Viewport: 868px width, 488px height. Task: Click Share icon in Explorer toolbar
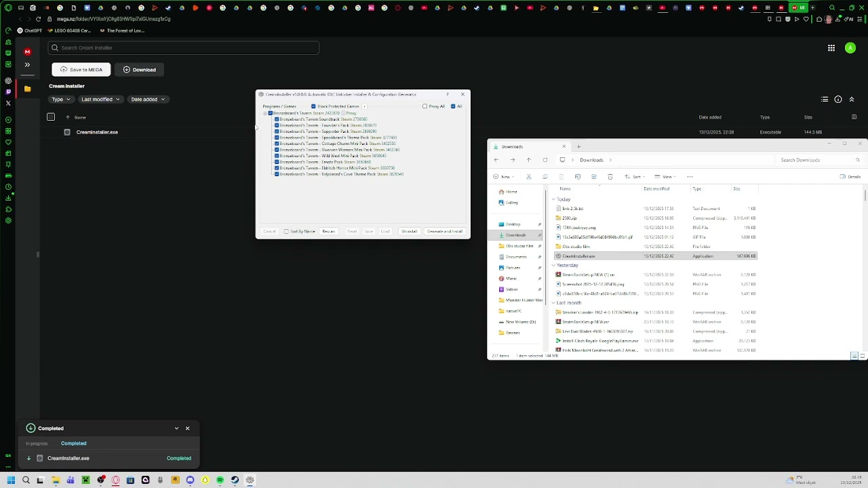pyautogui.click(x=594, y=177)
